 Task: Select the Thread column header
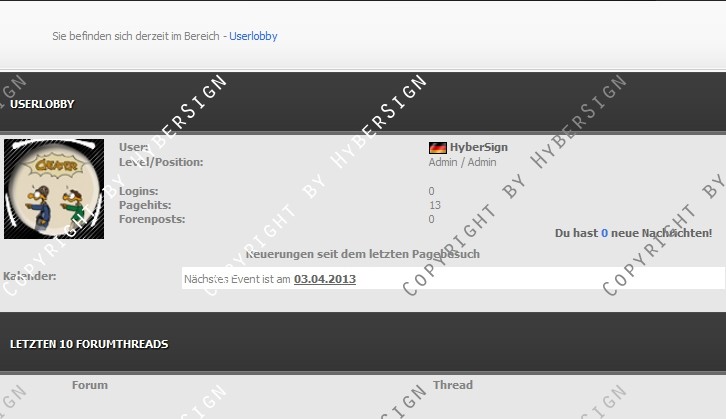[x=453, y=385]
